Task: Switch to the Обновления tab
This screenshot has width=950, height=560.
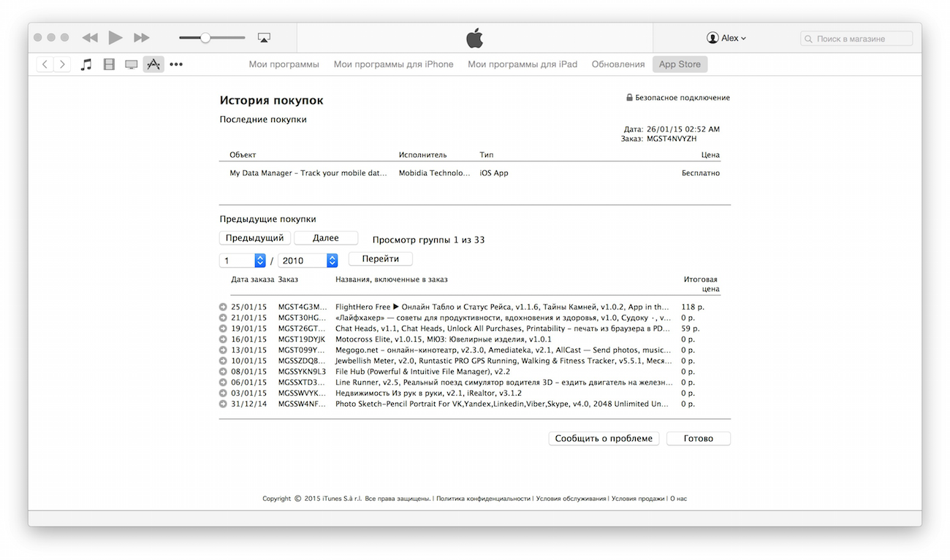Action: [617, 64]
